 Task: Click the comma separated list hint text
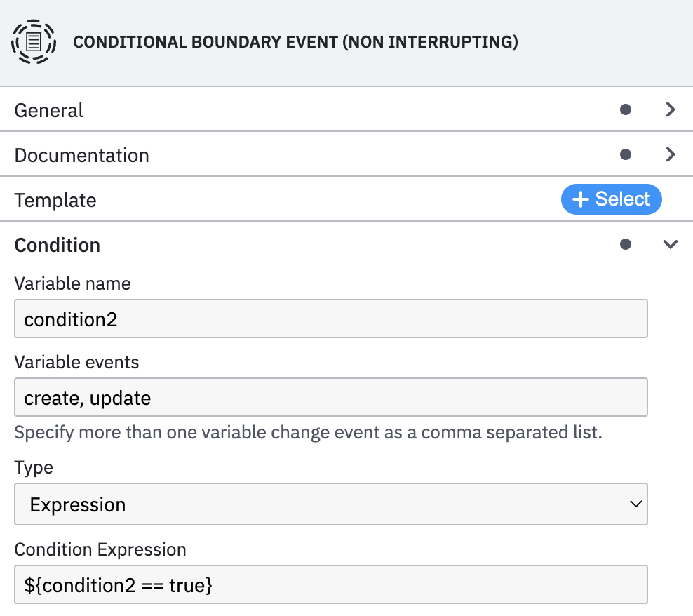pos(309,432)
